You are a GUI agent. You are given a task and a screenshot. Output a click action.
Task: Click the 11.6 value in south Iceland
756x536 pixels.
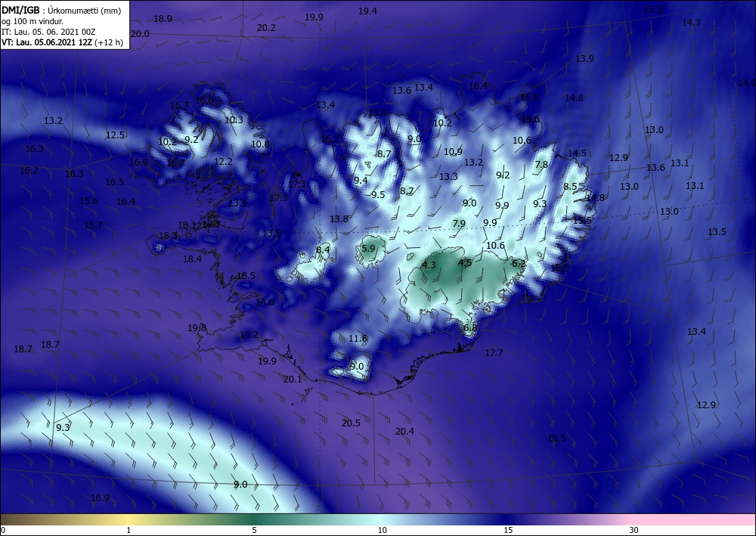[x=358, y=339]
